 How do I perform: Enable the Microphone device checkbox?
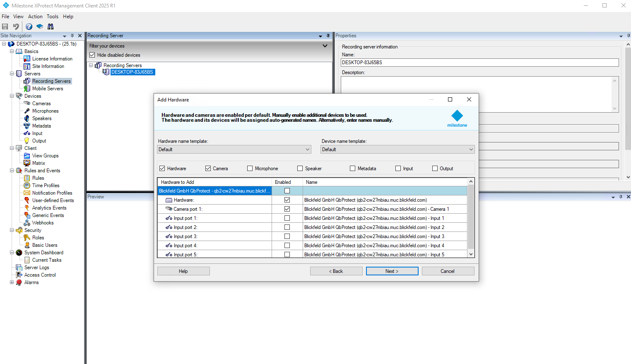coord(250,169)
